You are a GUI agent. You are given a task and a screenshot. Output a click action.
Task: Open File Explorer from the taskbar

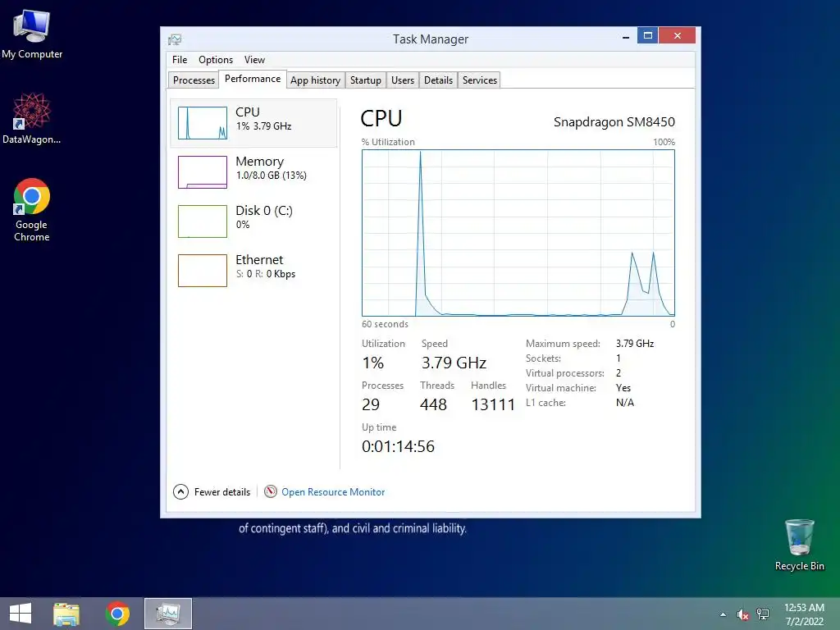66,614
